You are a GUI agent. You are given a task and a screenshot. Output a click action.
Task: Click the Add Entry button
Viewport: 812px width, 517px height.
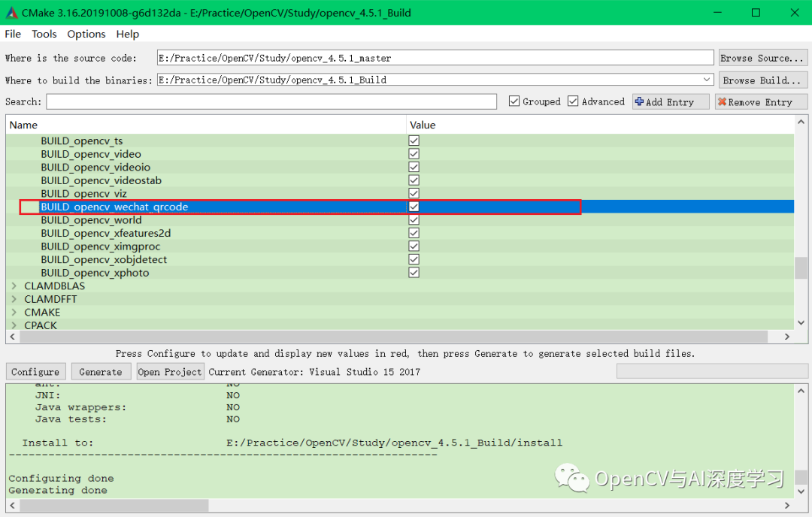click(671, 102)
